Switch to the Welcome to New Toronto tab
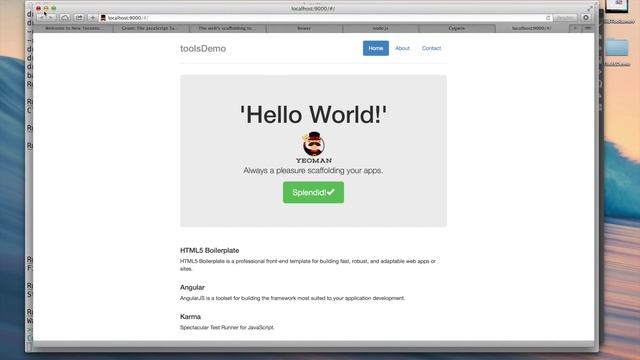This screenshot has height=360, width=640. coord(73,28)
